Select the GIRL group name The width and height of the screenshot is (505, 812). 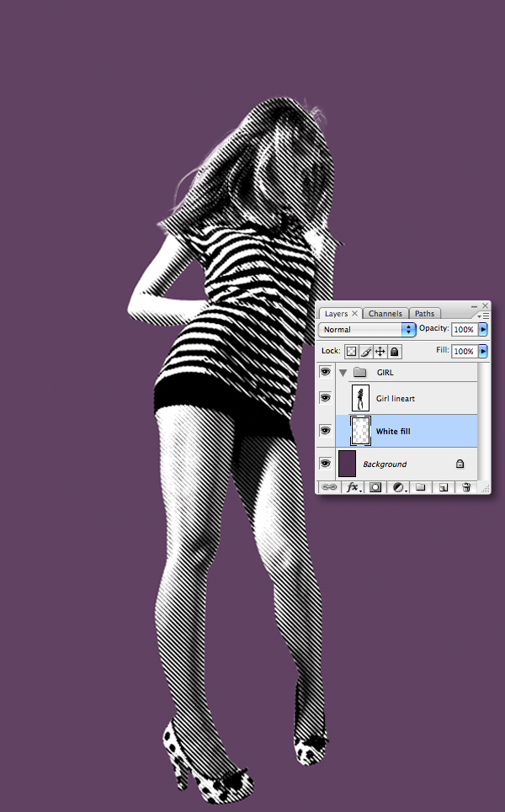[385, 372]
